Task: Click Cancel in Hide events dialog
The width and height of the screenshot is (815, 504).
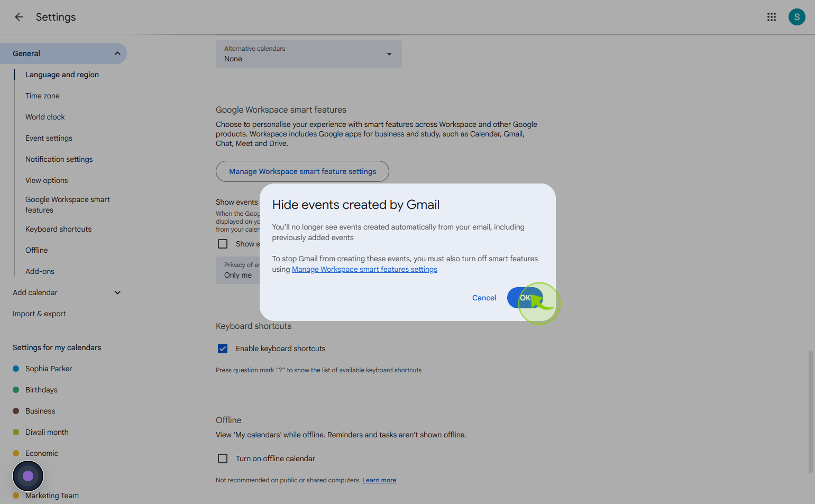Action: 484,298
